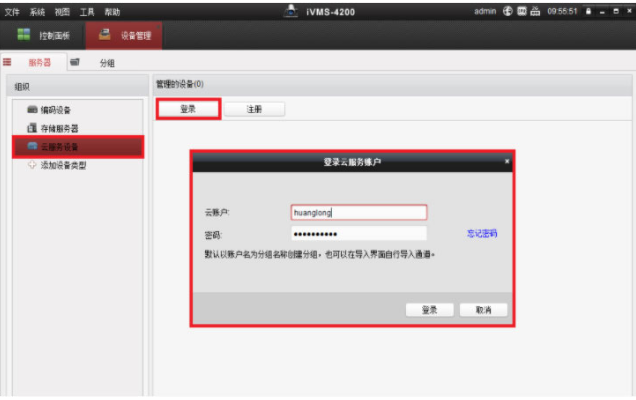Open the 工具 menu
636x400 pixels.
(x=87, y=10)
